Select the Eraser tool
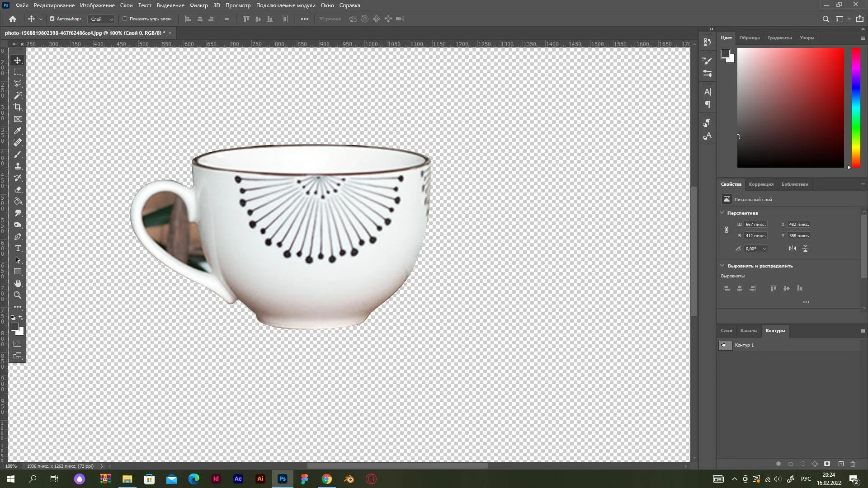 (x=18, y=189)
